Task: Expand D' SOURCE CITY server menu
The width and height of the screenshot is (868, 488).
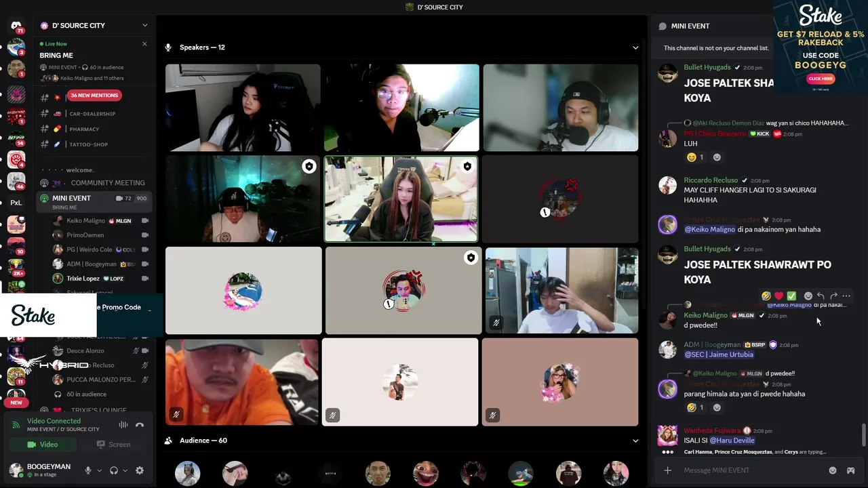Action: pyautogui.click(x=144, y=26)
